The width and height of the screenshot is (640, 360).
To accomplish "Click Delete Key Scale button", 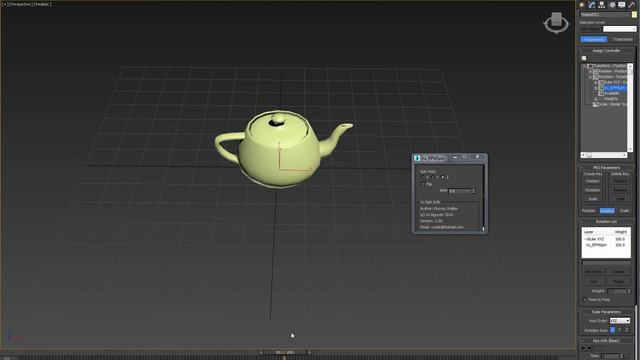I will click(620, 199).
